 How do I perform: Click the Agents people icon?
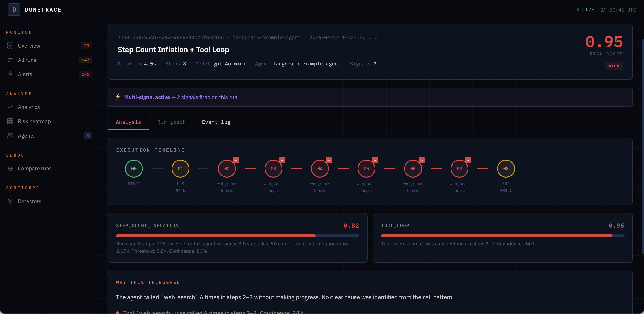(x=10, y=135)
